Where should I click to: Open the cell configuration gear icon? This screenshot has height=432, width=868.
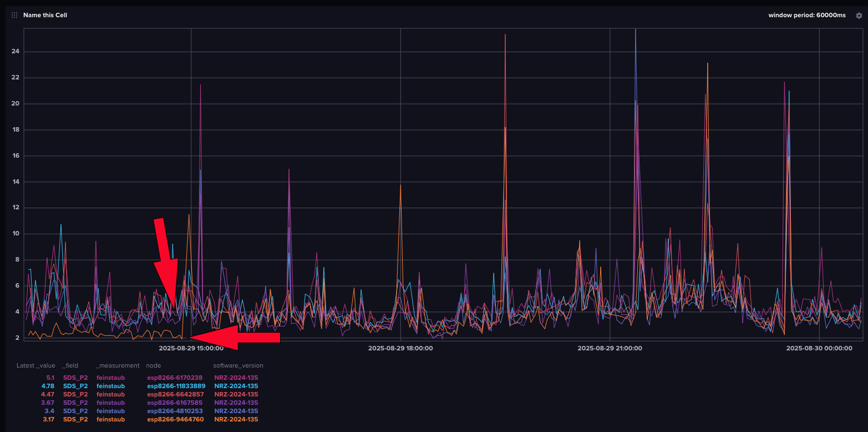coord(859,16)
